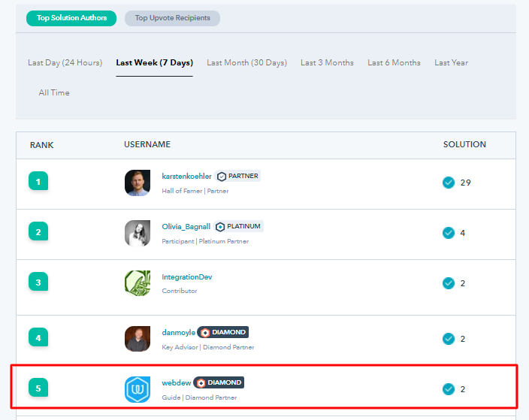Image resolution: width=529 pixels, height=420 pixels.
Task: Click the Diamond badge beside webdew
Action: point(219,382)
